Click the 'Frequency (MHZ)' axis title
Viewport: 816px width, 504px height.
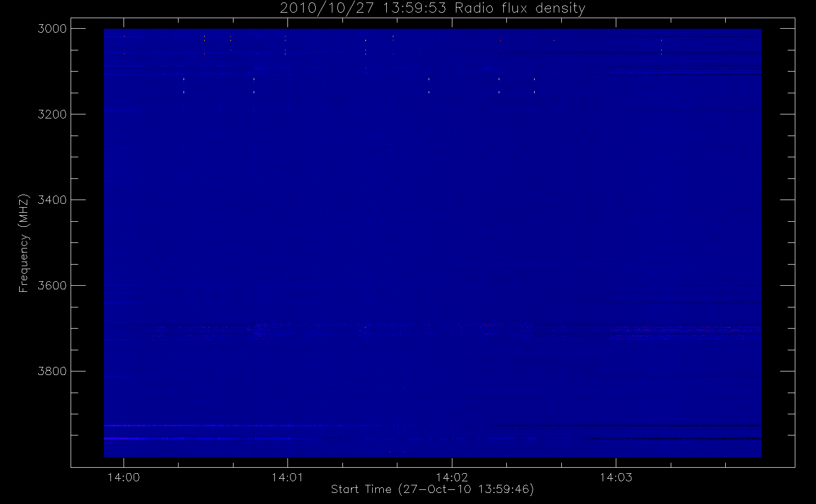click(24, 243)
